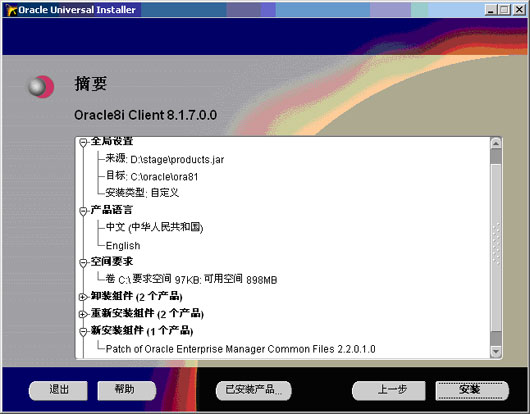Select the 中文 (中华人民共和国) language row
This screenshot has height=414, width=530.
154,227
